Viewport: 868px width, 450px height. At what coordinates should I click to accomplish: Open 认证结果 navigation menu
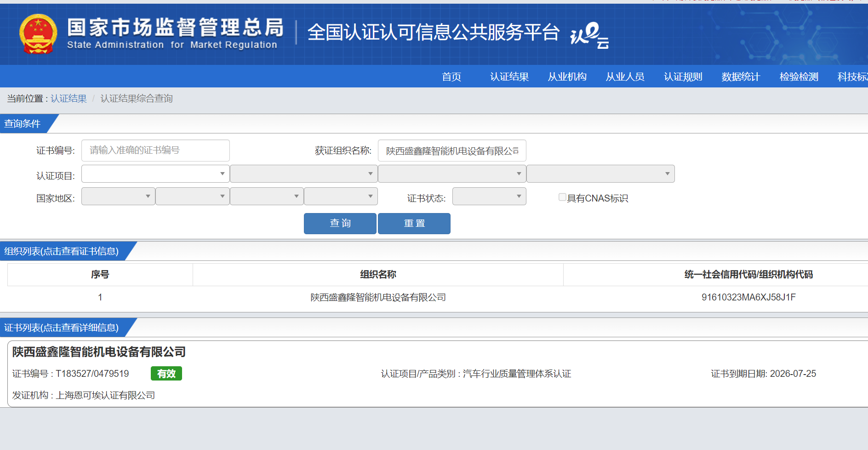[509, 77]
